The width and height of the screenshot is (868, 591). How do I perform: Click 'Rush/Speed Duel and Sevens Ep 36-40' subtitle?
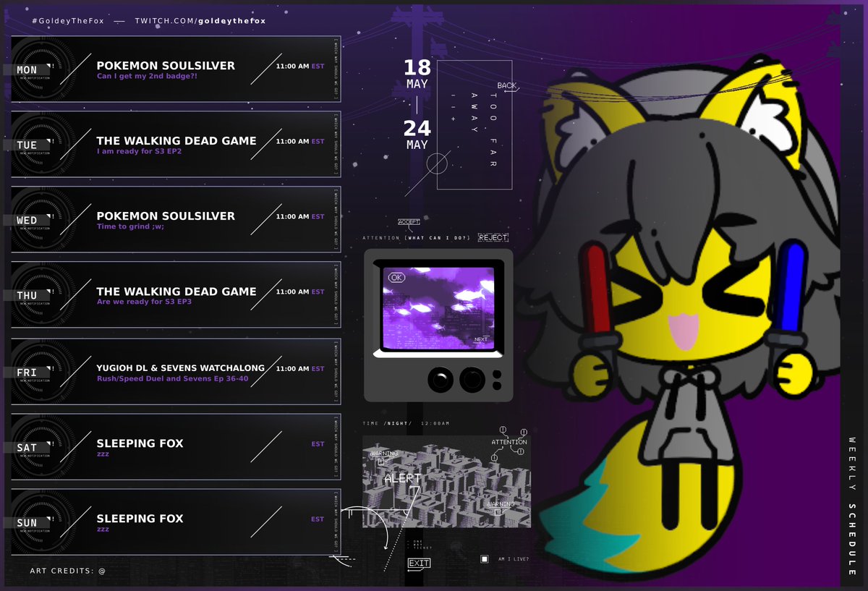(x=172, y=378)
